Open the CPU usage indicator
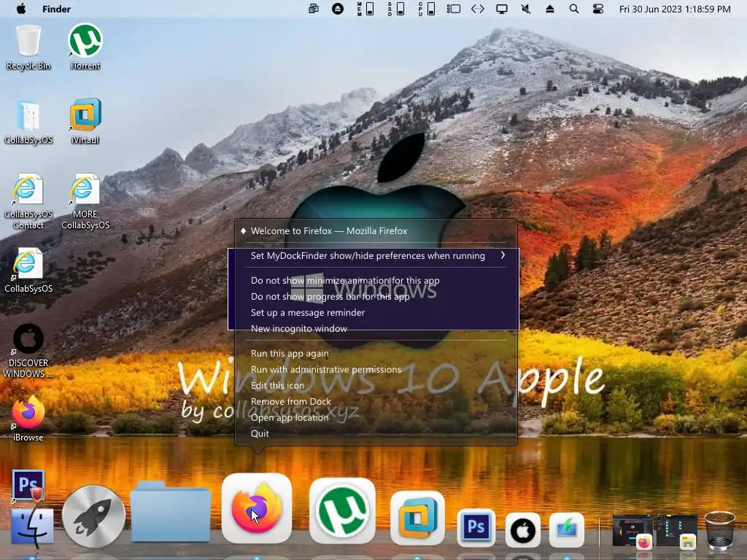The width and height of the screenshot is (747, 560). pyautogui.click(x=426, y=9)
